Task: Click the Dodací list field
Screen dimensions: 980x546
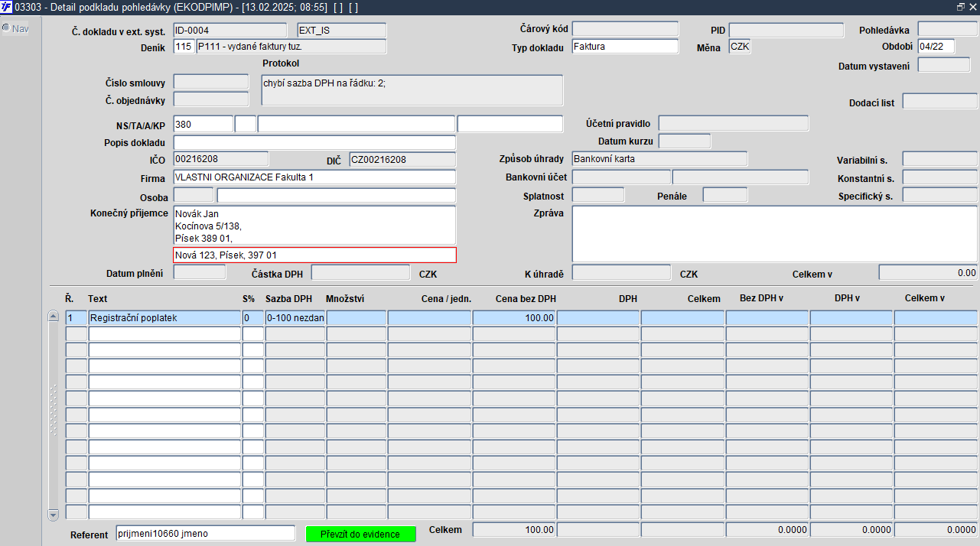Action: coord(939,102)
